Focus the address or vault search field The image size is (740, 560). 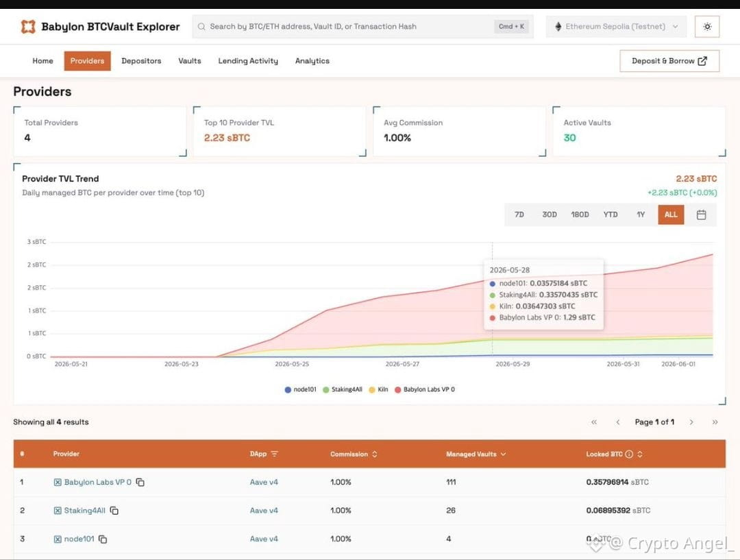tap(362, 27)
